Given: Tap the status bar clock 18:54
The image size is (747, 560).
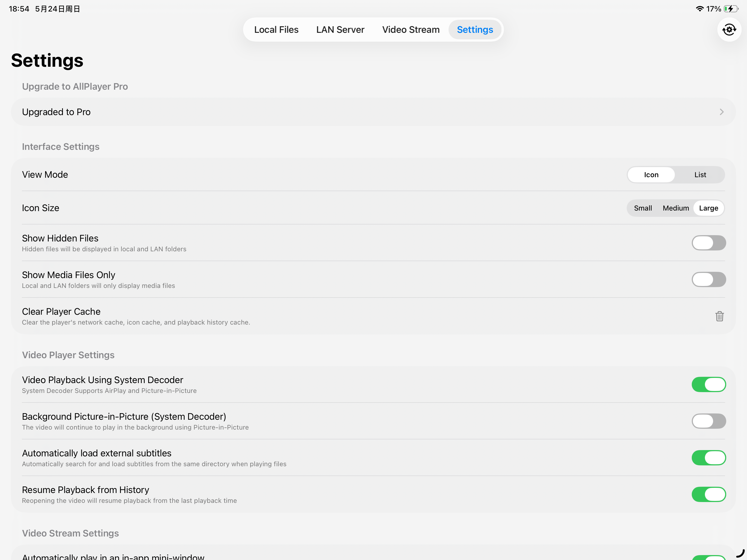Looking at the screenshot, I should pos(19,9).
